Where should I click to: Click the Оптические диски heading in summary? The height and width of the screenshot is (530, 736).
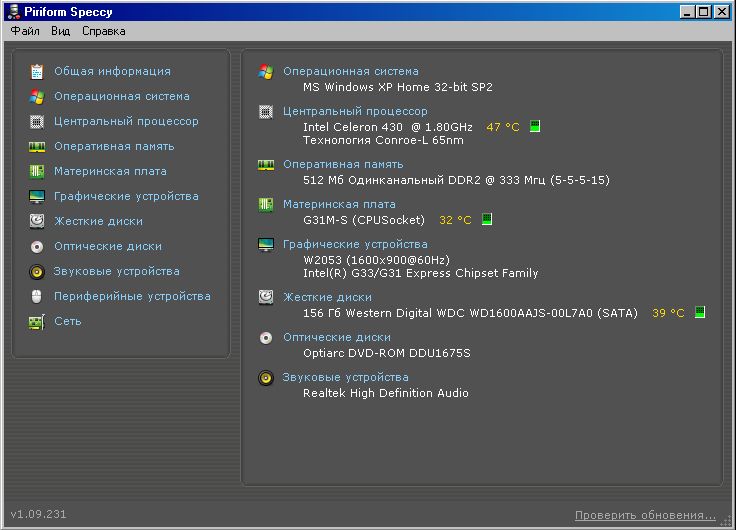click(337, 337)
